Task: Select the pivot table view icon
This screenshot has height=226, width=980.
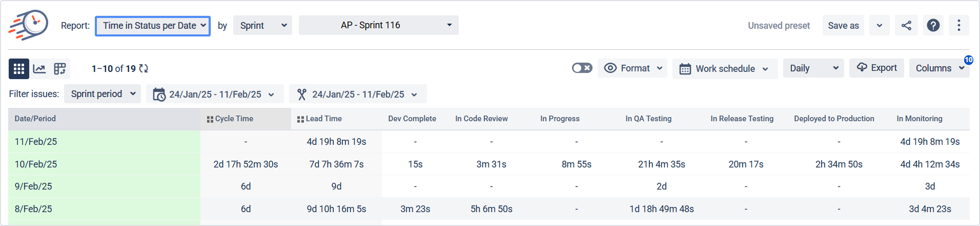Action: pos(60,69)
